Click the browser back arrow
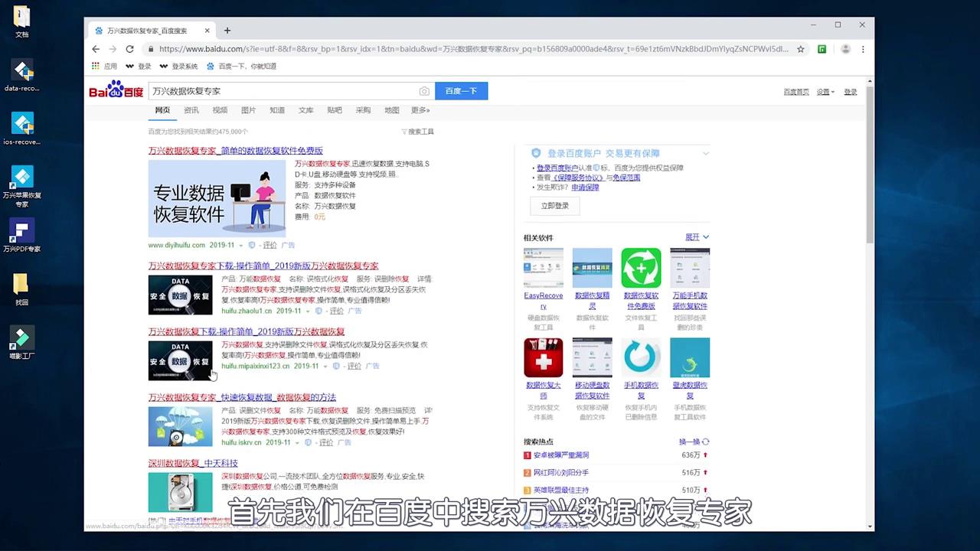980x551 pixels. (95, 48)
